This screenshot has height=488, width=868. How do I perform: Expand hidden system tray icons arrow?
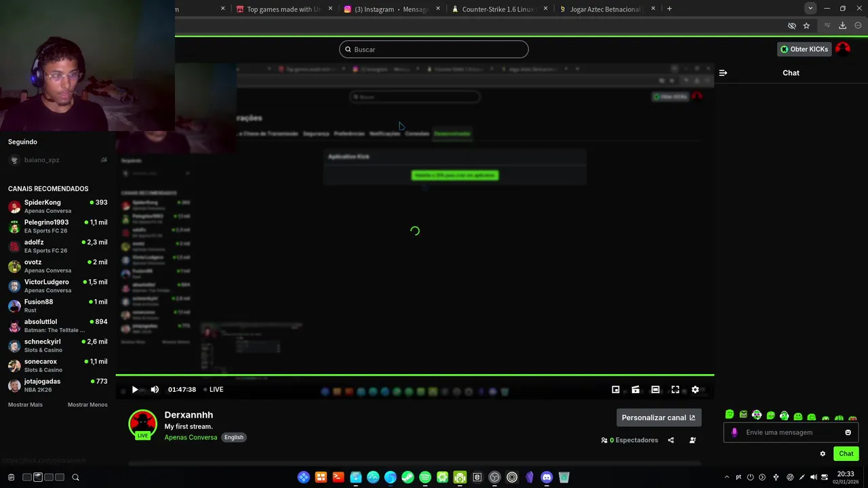tap(726, 477)
